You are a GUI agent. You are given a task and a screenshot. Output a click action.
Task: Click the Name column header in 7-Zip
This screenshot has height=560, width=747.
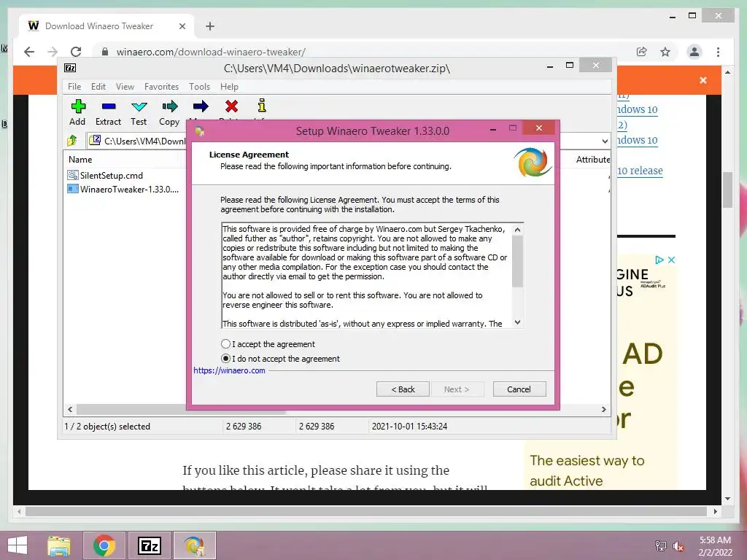pos(80,160)
